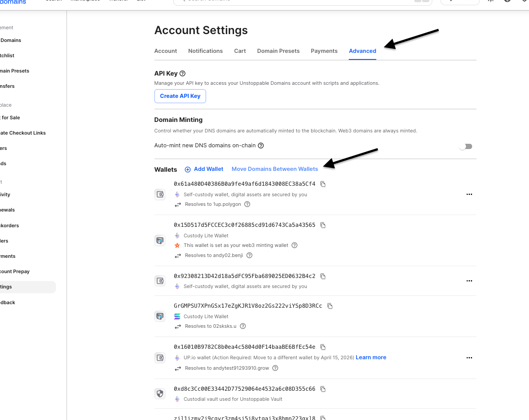Click the text Resolves to andytest91293910.grow
Screen dimensions: 529x420
pos(227,368)
